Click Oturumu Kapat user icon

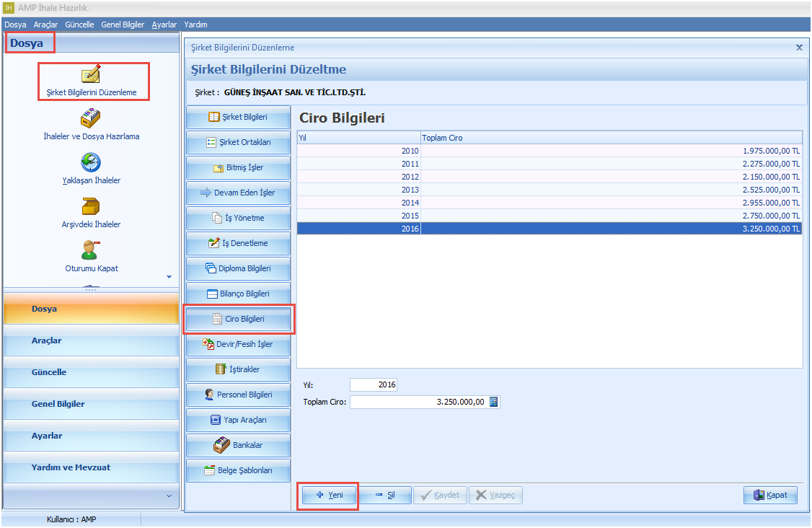click(91, 250)
